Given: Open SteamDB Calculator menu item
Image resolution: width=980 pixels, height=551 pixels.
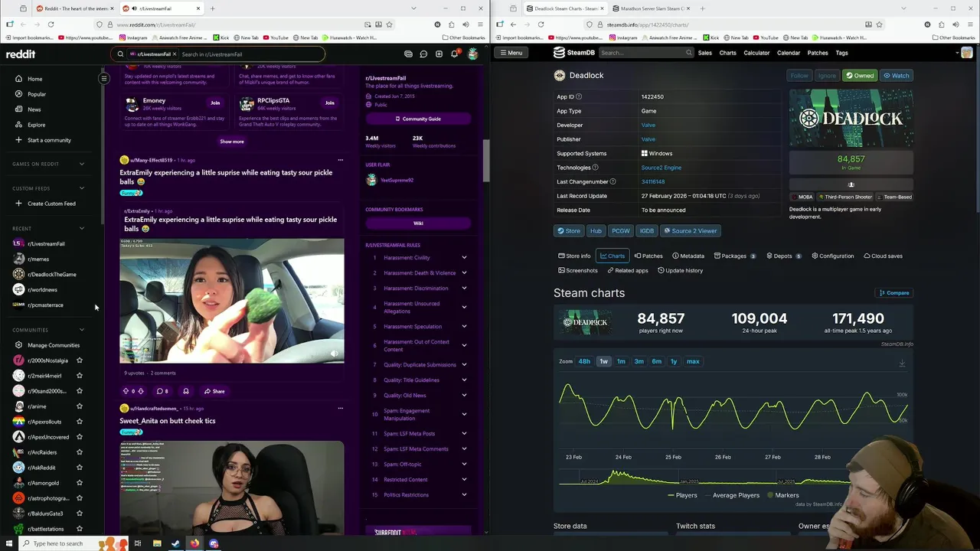Looking at the screenshot, I should (756, 53).
